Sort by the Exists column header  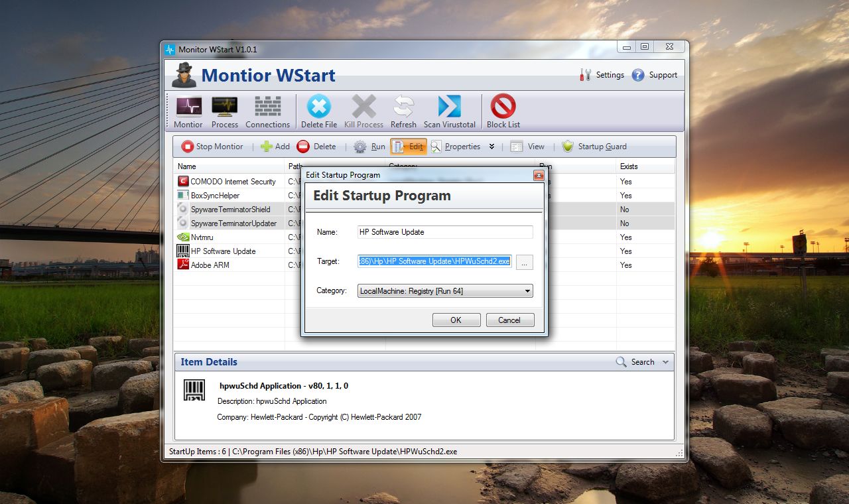coord(645,166)
